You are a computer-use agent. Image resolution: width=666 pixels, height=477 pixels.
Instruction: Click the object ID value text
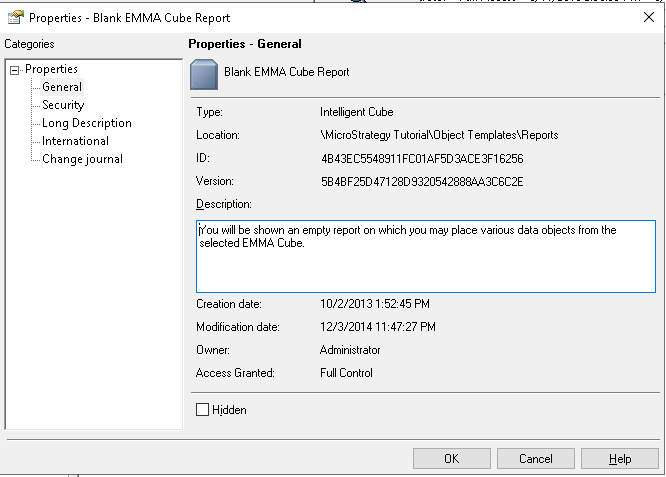(422, 159)
